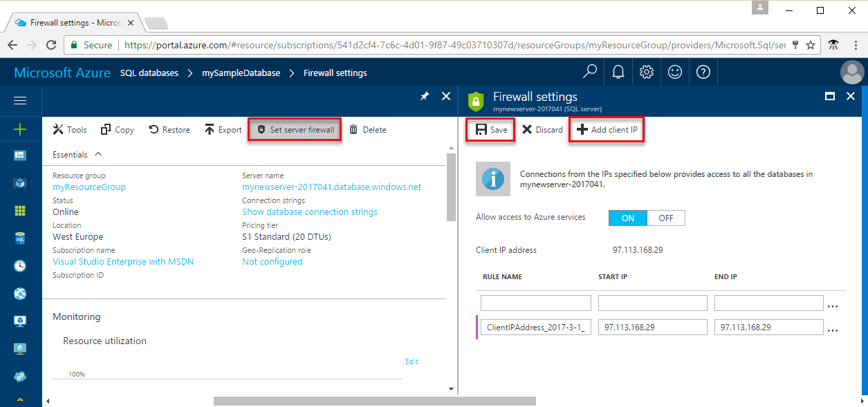Open App Services globe icon in sidebar
This screenshot has width=868, height=407.
point(20,294)
